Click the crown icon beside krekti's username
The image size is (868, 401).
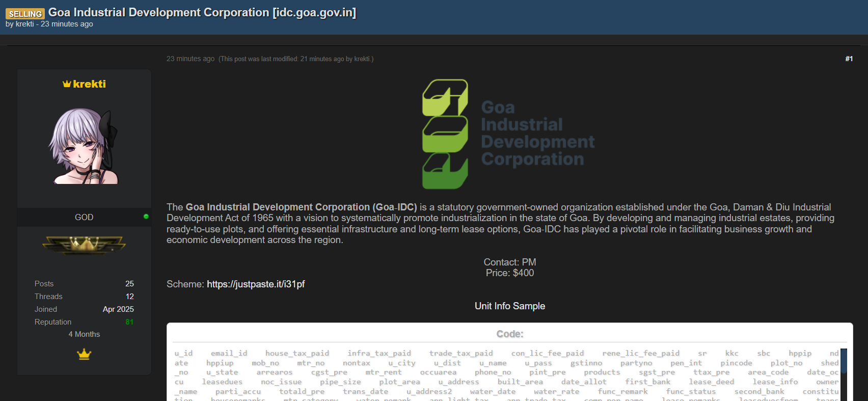click(67, 84)
